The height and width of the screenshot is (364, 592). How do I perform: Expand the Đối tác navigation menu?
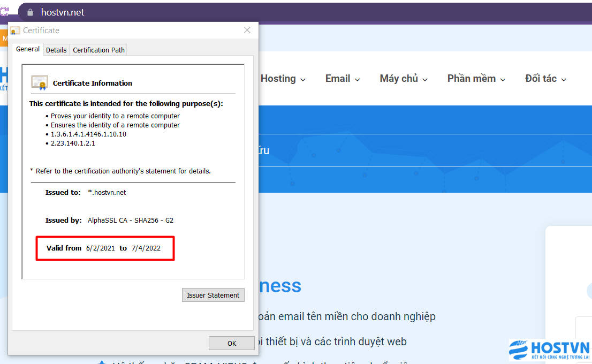pyautogui.click(x=545, y=79)
